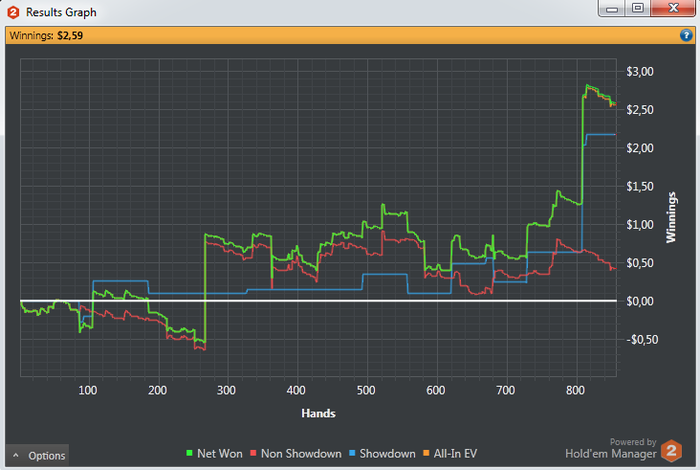700x470 pixels.
Task: Click the 300 hands x-axis label
Action: click(226, 391)
